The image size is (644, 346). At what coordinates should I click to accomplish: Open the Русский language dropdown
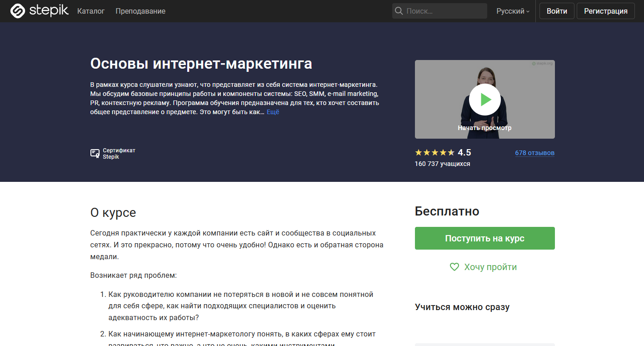coord(512,11)
